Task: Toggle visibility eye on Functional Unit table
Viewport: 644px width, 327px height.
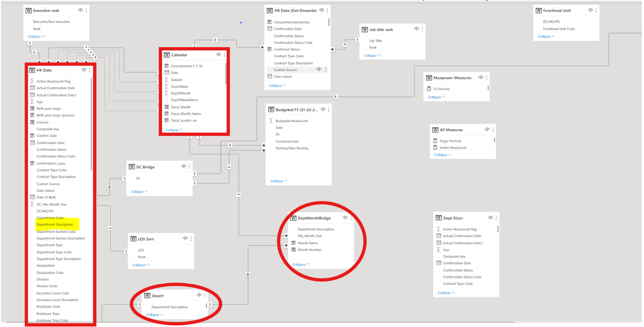Action: coord(590,10)
